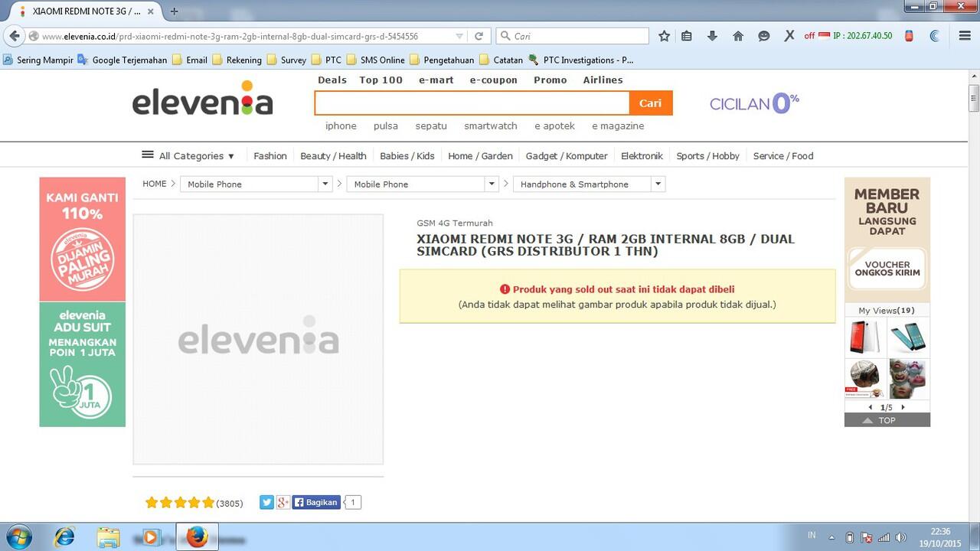Click the red extension icon after IP
Screen dimensions: 980x551
pyautogui.click(x=909, y=36)
